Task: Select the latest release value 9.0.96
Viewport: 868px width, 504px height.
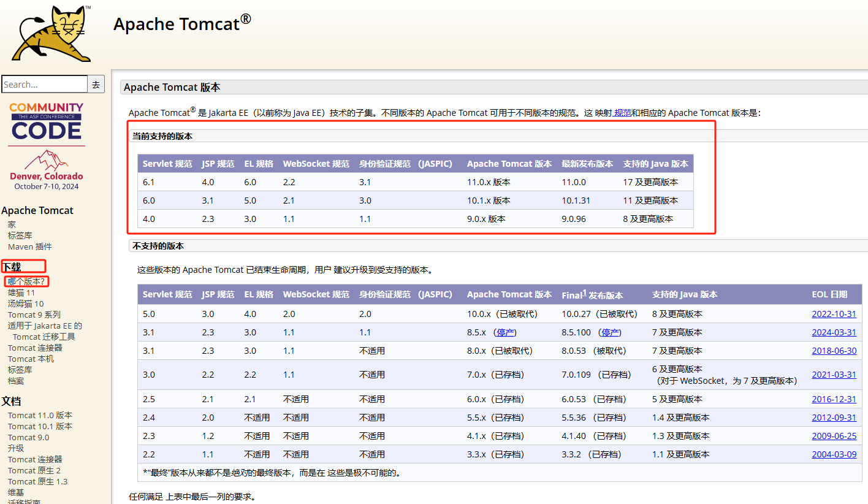Action: (574, 219)
